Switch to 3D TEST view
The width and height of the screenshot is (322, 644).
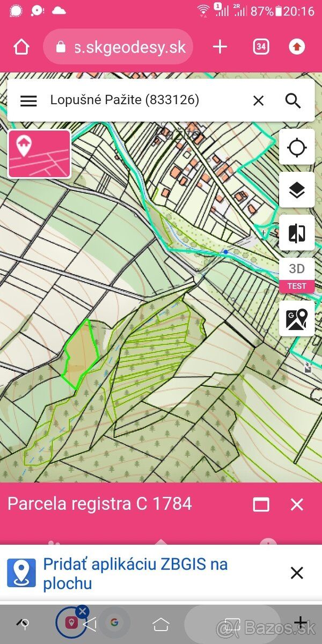coord(297,275)
